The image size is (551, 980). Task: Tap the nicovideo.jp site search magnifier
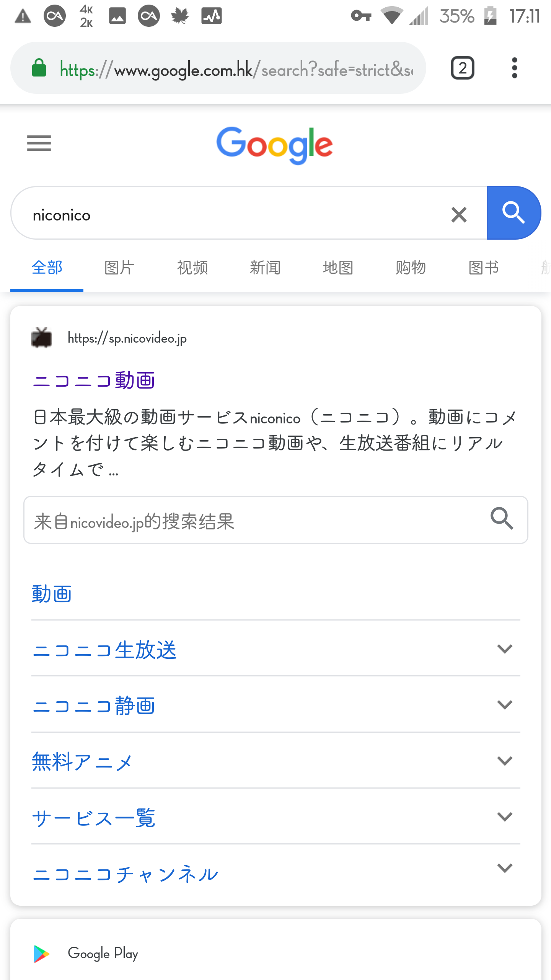502,519
